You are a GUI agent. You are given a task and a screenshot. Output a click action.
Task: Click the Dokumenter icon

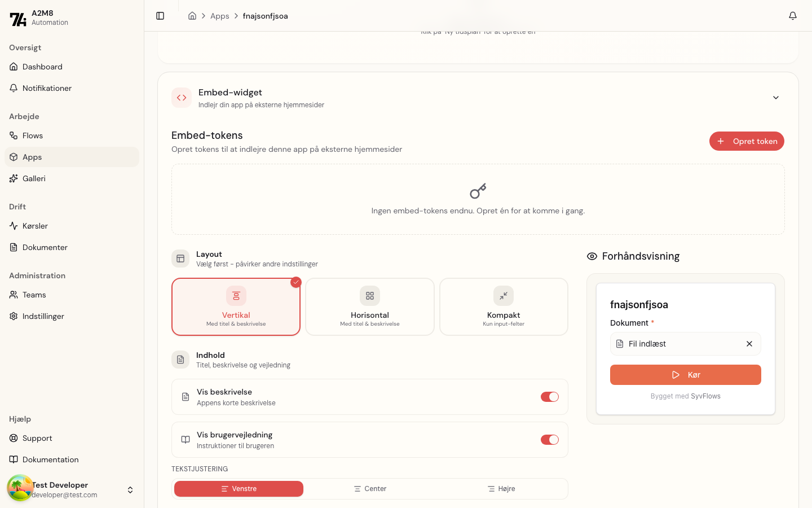pyautogui.click(x=13, y=247)
